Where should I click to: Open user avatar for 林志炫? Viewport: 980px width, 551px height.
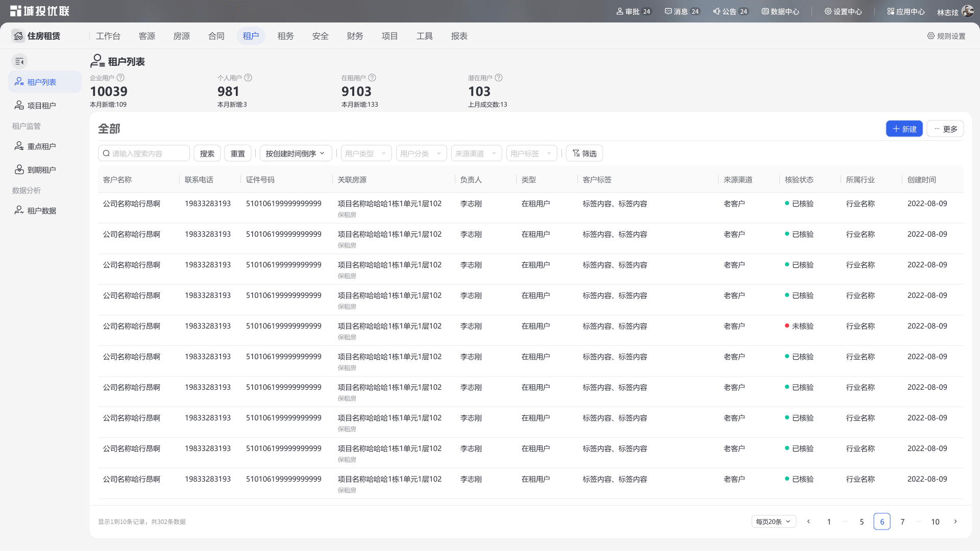[x=967, y=11]
